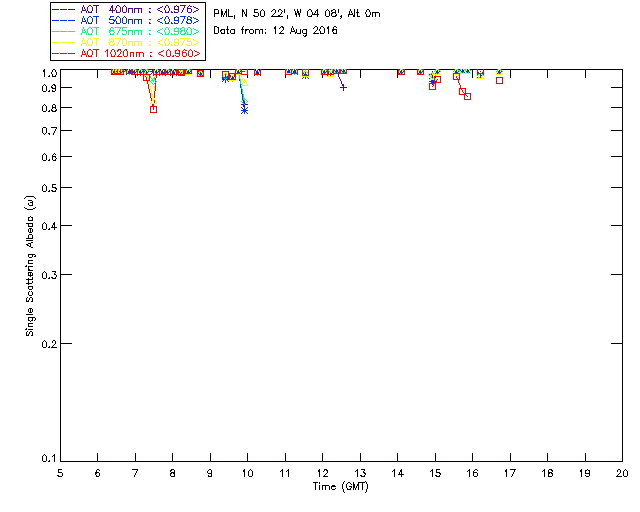Click the y-axis tick label '0.2'
640x512 pixels.
coord(49,344)
